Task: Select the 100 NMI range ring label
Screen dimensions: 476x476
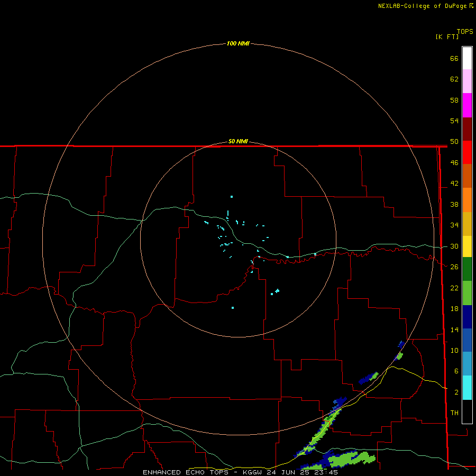Action: (238, 44)
